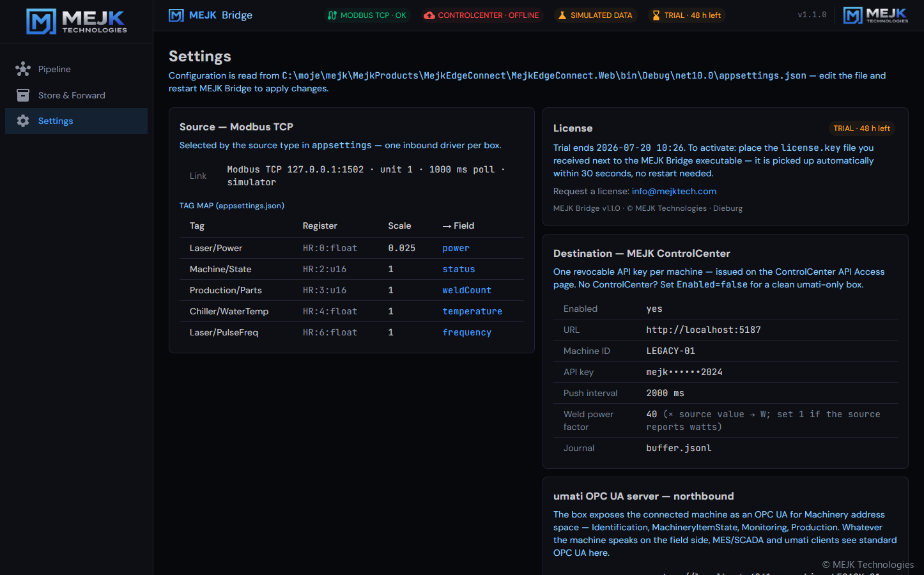The image size is (924, 575).
Task: Click the masked API key value
Action: (x=684, y=372)
